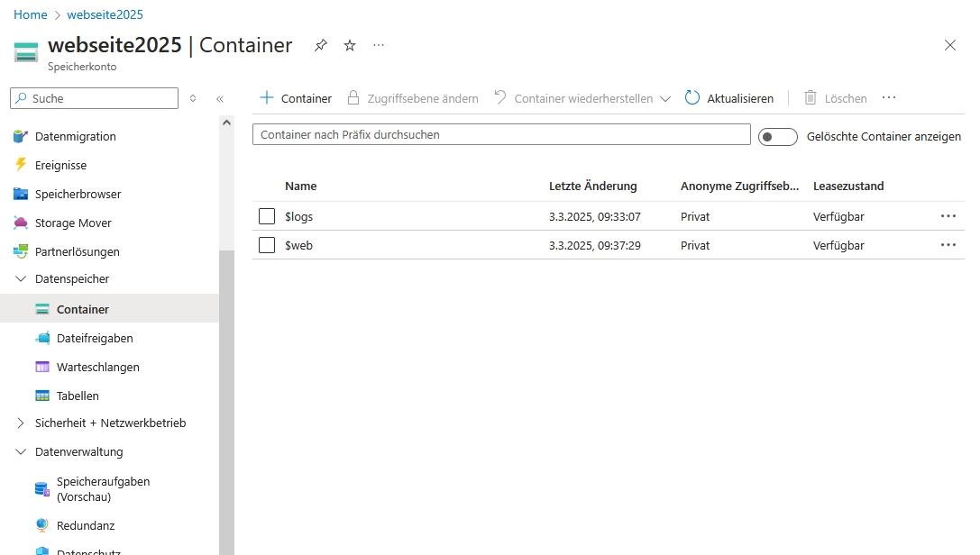Toggle Gelöschte Container anzeigen switch
The image size is (980, 555).
(777, 136)
